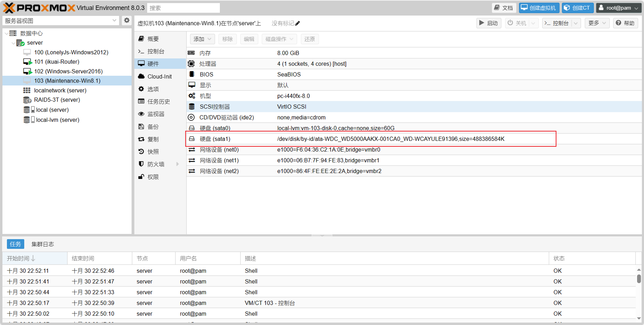Click the pencil icon to edit tags
This screenshot has height=325, width=644.
tap(298, 23)
